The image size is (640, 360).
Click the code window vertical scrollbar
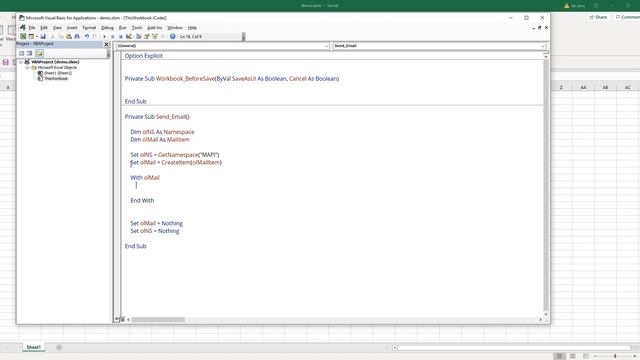[x=546, y=186]
